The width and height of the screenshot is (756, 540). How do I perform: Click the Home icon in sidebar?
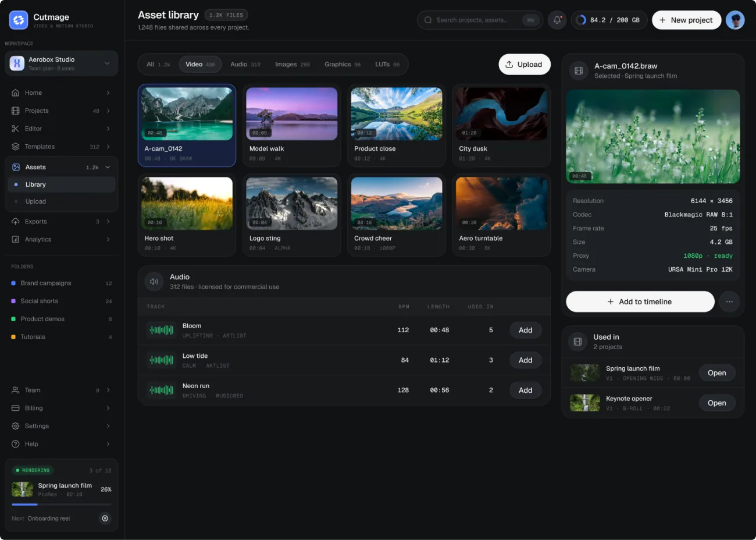click(x=16, y=93)
